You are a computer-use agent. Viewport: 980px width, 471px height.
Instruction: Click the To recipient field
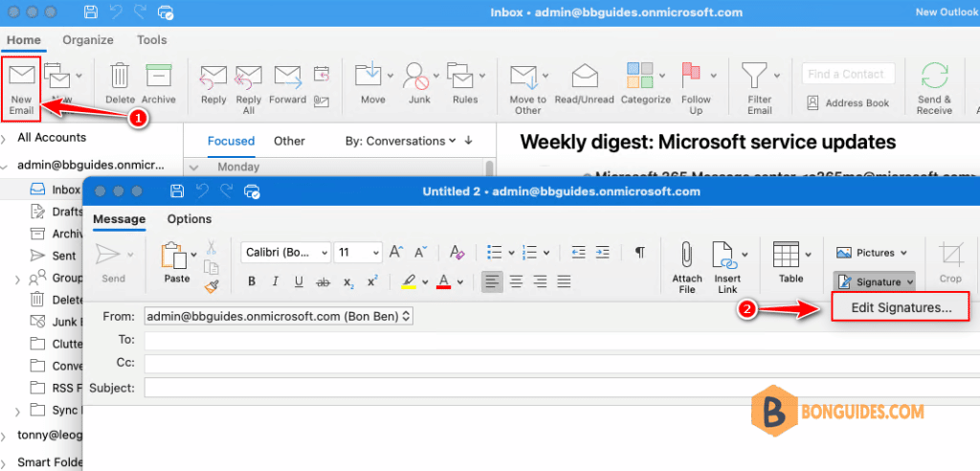click(562, 340)
